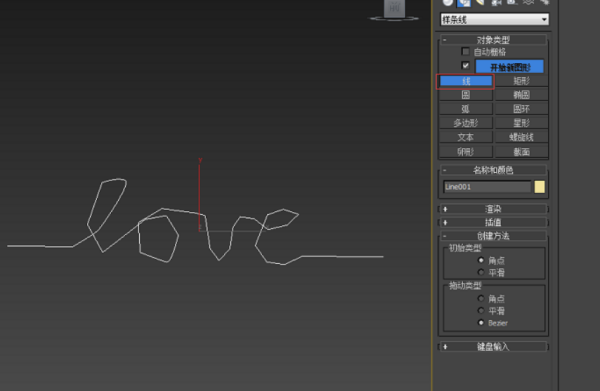Choose the 圆 circle shape button
This screenshot has width=600, height=391.
point(466,94)
